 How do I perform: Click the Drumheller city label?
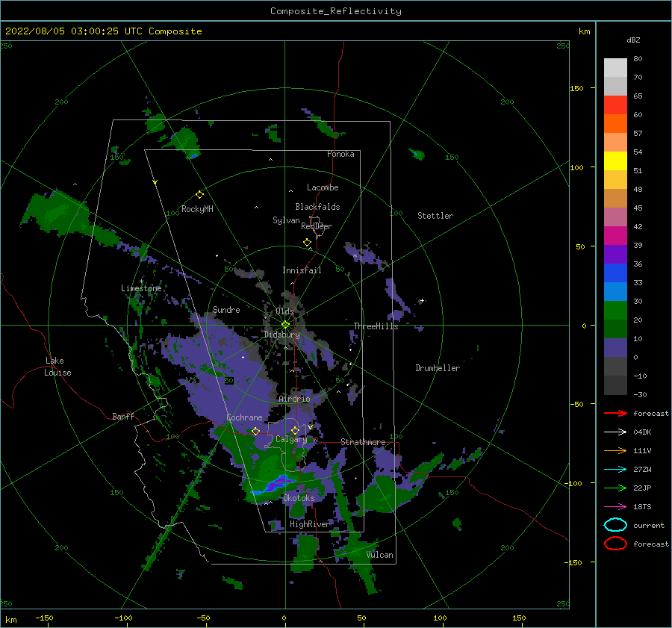[438, 368]
